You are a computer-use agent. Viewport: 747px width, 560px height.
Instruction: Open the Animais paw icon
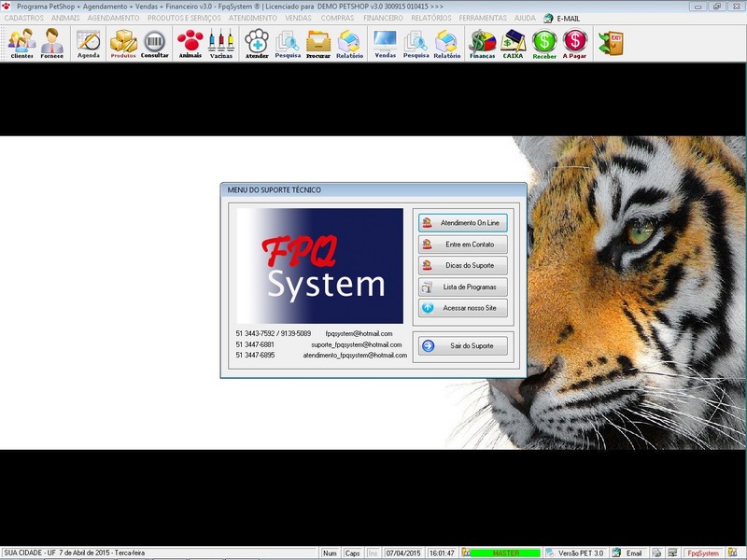190,43
